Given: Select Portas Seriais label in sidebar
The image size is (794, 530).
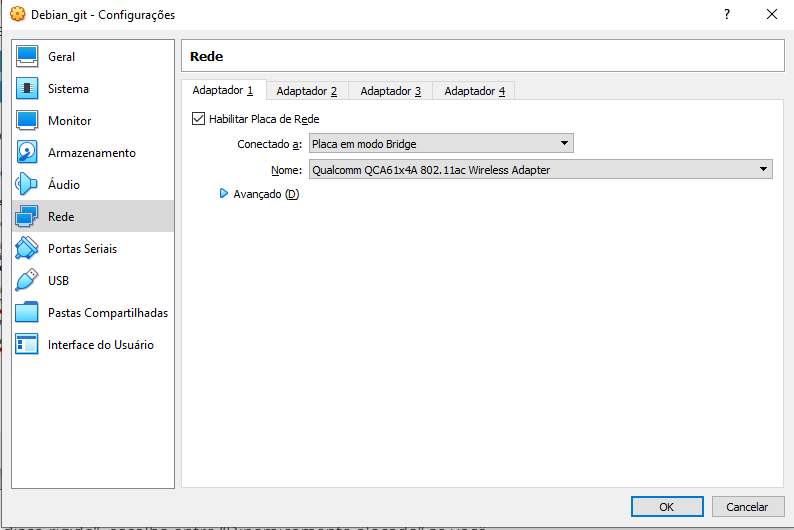Looking at the screenshot, I should (x=83, y=249).
